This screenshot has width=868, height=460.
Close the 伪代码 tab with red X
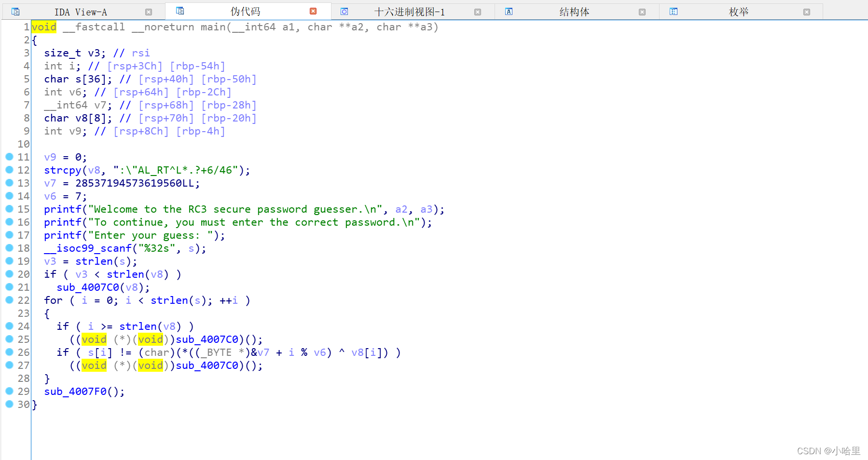tap(313, 11)
